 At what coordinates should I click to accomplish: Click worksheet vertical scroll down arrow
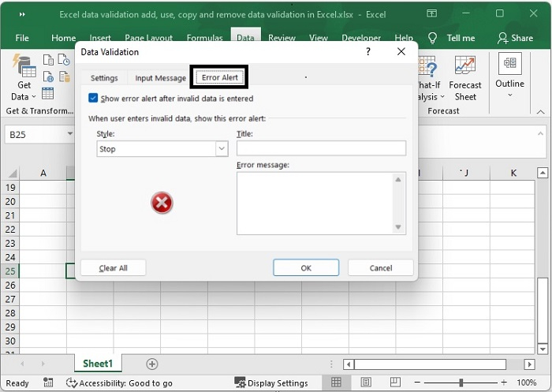coord(543,349)
